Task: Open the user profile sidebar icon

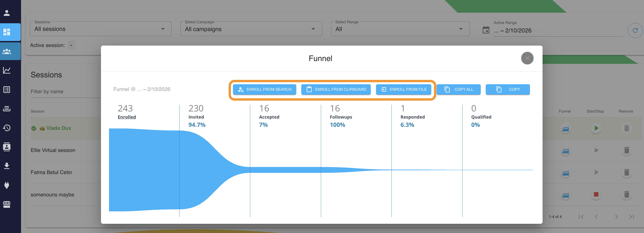Action: pyautogui.click(x=7, y=13)
